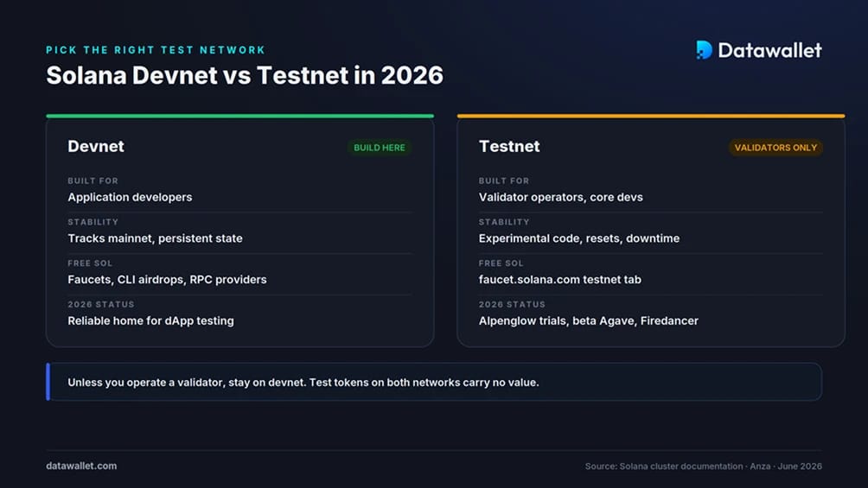868x488 pixels.
Task: Click the Source citation in footer
Action: 704,466
